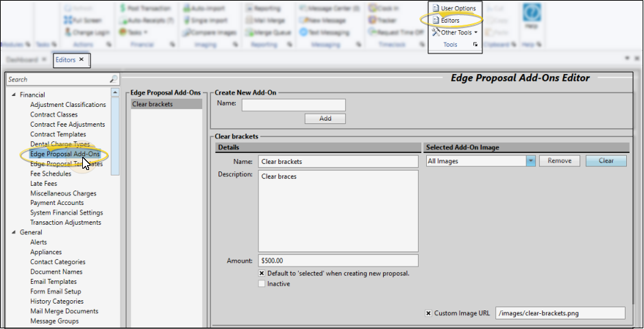Collapse the General tree node
The image size is (644, 329).
click(13, 232)
